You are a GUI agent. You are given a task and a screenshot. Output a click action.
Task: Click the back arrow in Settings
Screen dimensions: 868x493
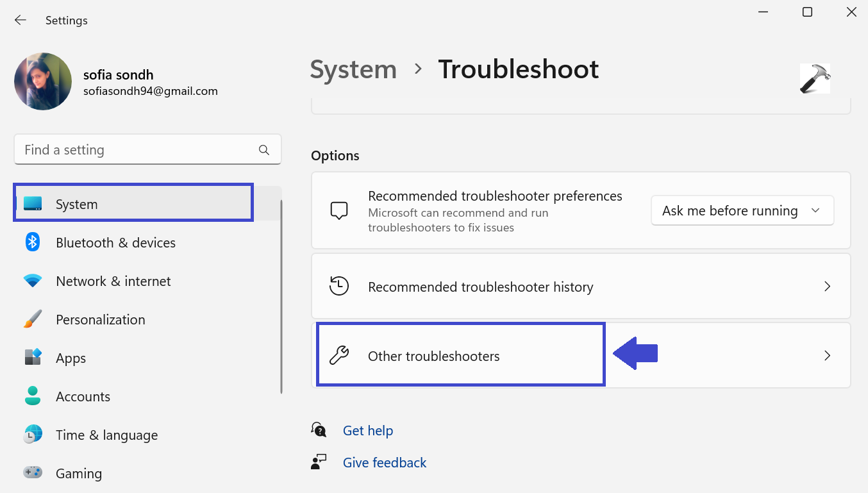click(21, 21)
